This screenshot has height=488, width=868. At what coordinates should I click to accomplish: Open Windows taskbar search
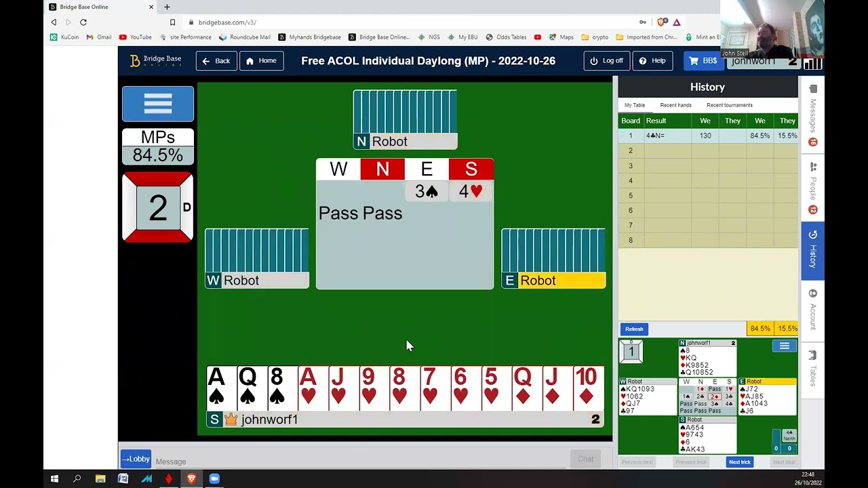[77, 479]
